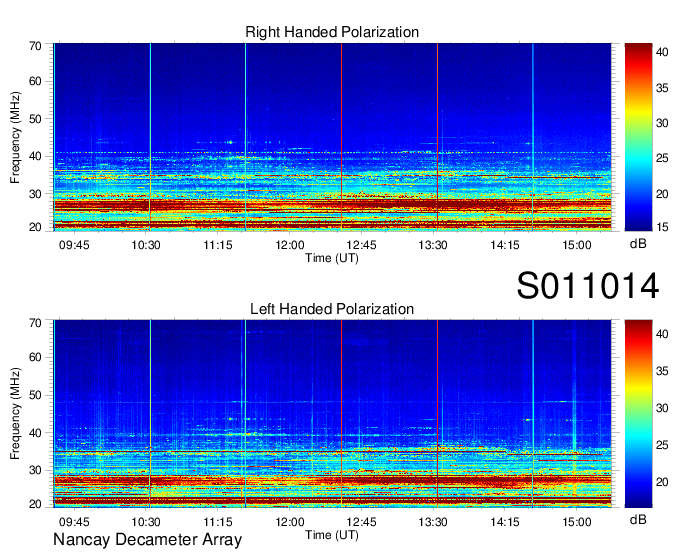This screenshot has height=552, width=680.
Task: Click the '40' frequency tick of Left Handed plot
Action: (35, 432)
